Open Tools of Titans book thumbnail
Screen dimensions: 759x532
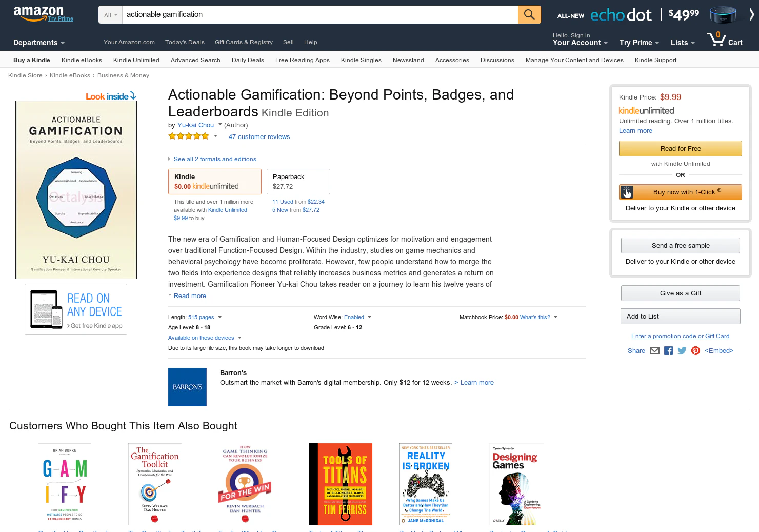[x=341, y=484]
